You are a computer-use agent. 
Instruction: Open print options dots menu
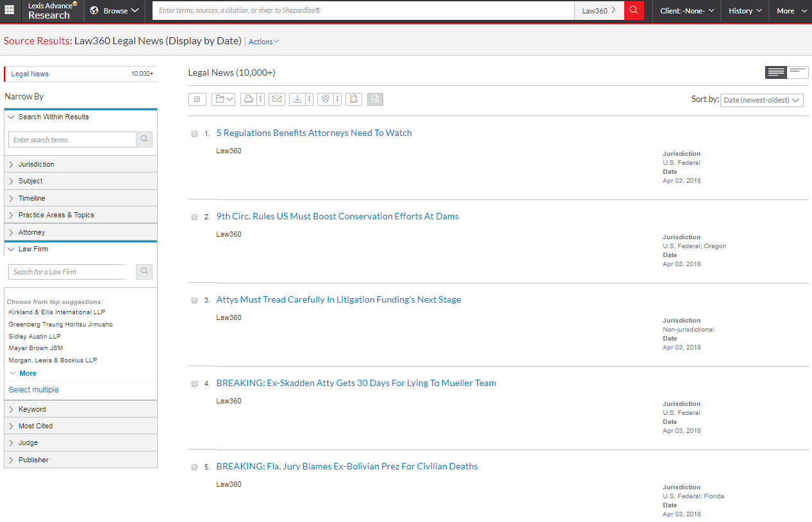coord(261,99)
